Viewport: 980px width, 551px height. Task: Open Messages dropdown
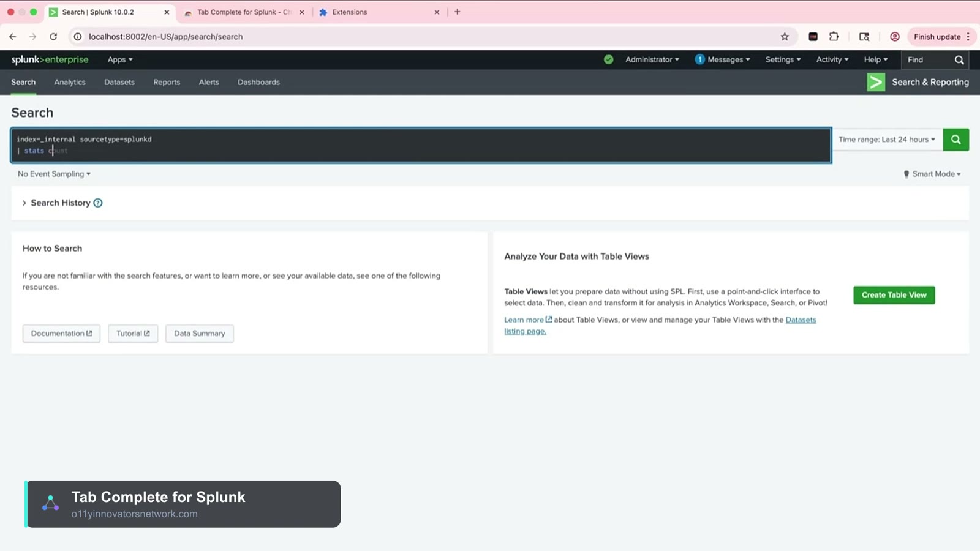729,59
